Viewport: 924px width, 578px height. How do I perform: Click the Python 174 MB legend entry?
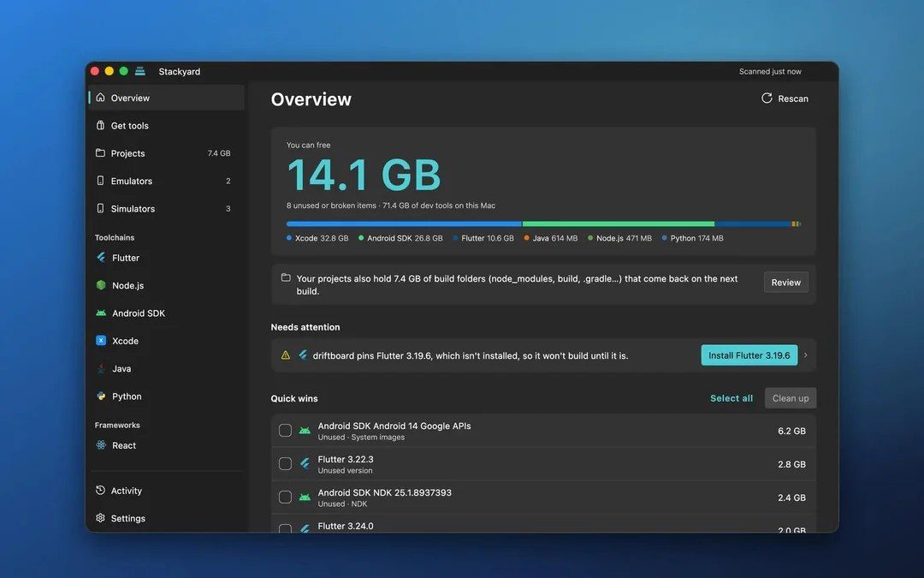(x=692, y=238)
